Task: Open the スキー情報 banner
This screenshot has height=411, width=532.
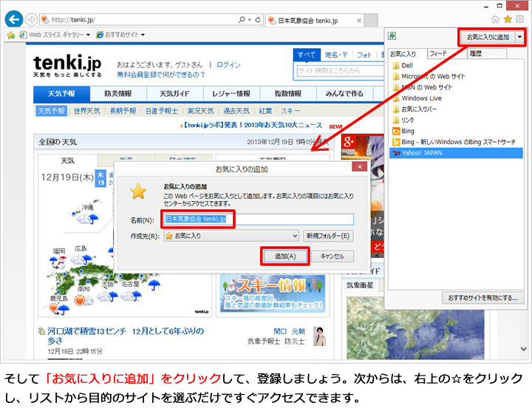Action: tap(273, 293)
